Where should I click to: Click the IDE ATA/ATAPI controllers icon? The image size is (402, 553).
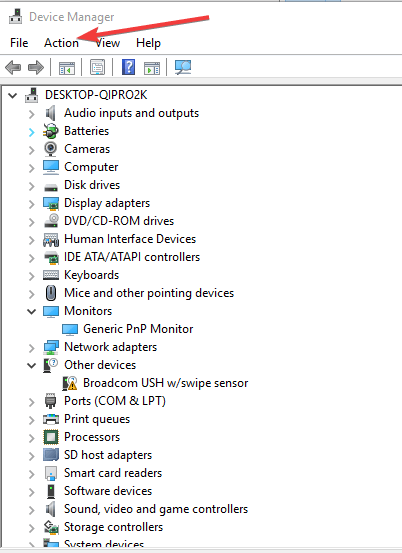tap(51, 257)
